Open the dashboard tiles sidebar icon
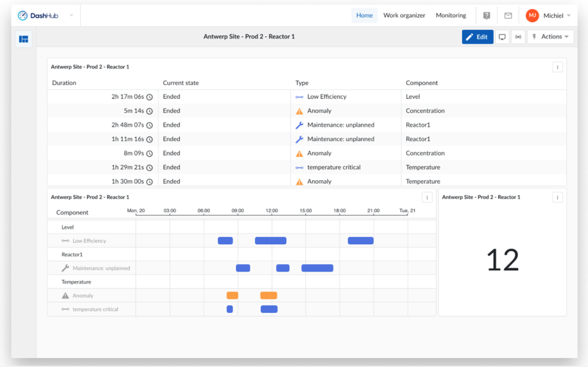This screenshot has height=367, width=588. pyautogui.click(x=23, y=39)
